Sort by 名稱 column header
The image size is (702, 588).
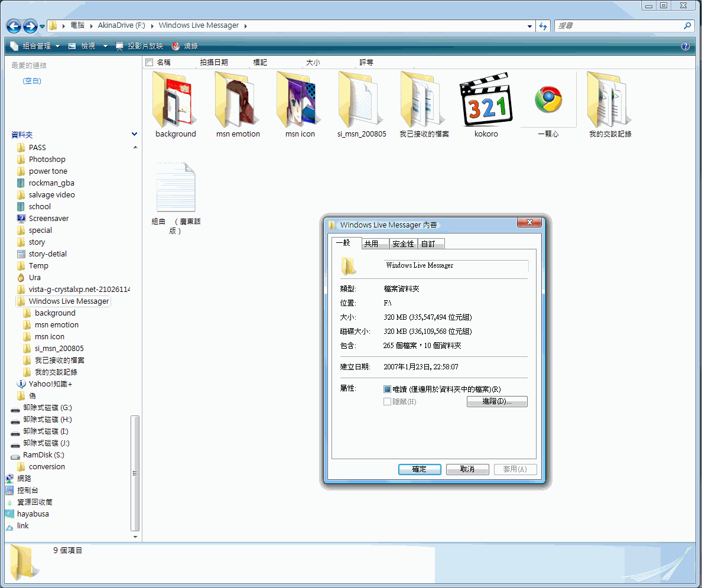[x=164, y=62]
